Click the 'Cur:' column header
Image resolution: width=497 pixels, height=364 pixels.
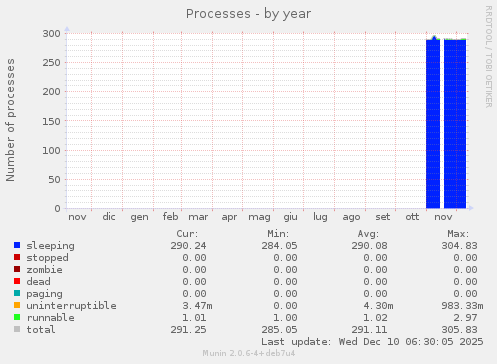click(187, 234)
